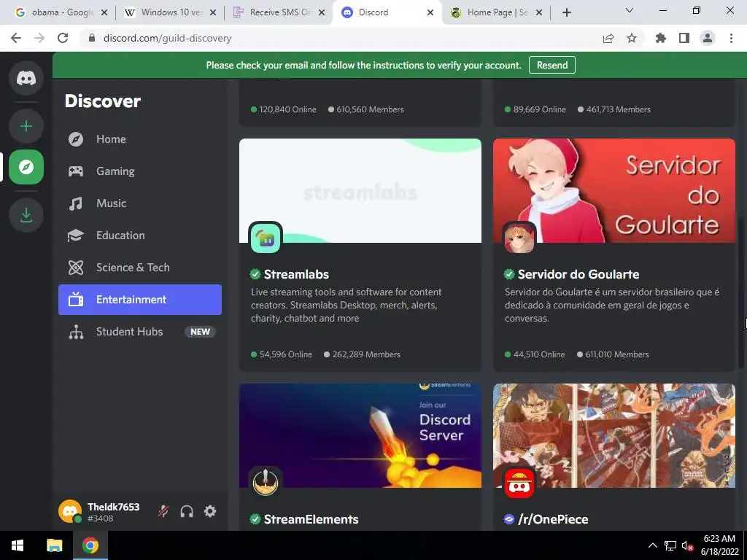Select the Education graduation cap icon

coord(76,236)
